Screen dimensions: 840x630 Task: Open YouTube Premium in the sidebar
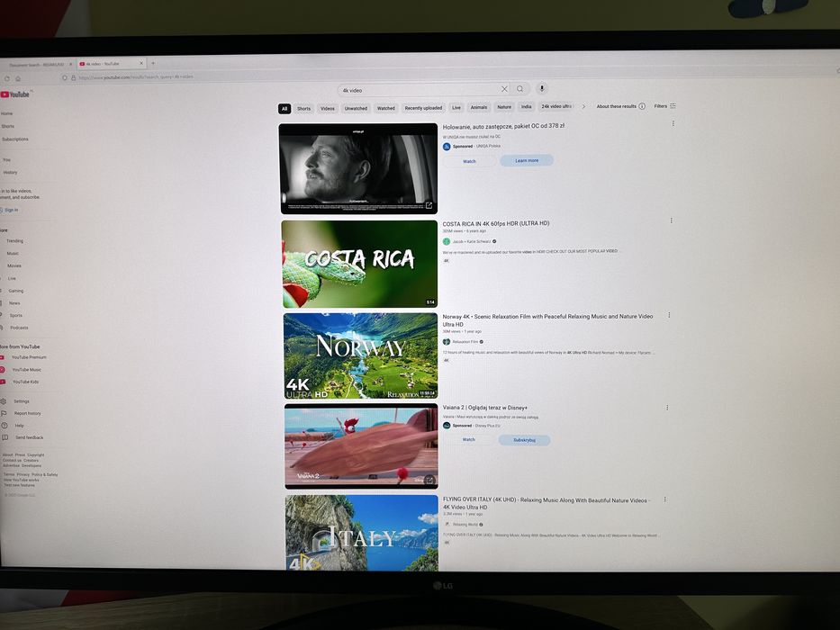[x=29, y=357]
